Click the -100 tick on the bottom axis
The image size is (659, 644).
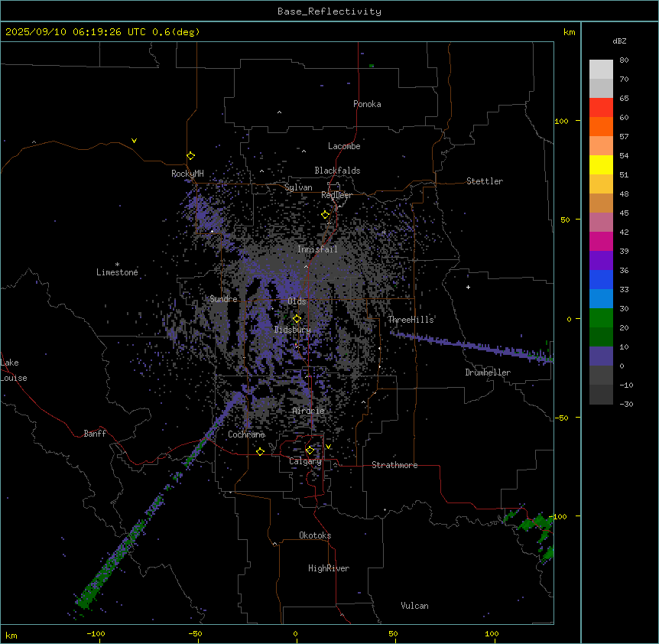pos(96,633)
